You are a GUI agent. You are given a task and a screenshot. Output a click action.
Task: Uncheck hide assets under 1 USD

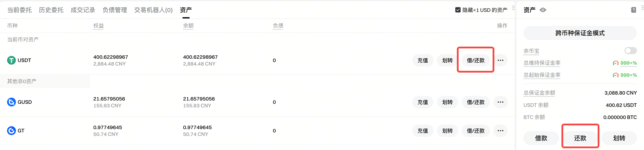[x=458, y=10]
